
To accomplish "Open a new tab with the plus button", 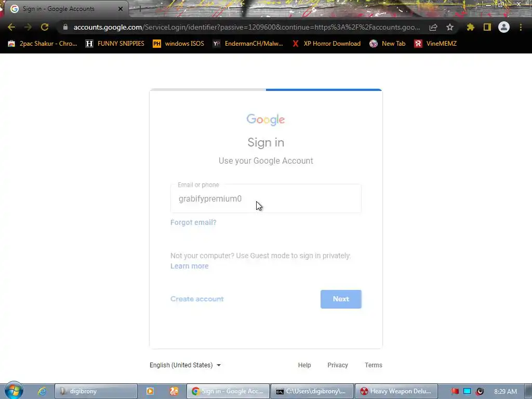I will pyautogui.click(x=140, y=9).
